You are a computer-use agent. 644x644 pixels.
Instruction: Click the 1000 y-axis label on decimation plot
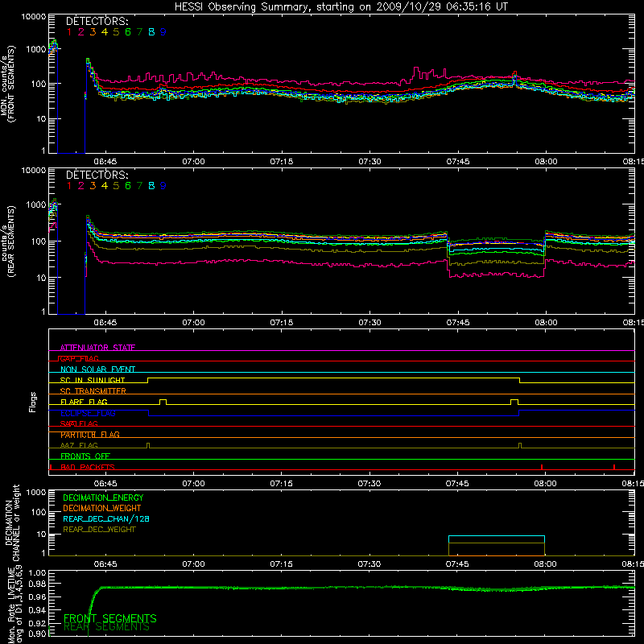click(x=36, y=493)
